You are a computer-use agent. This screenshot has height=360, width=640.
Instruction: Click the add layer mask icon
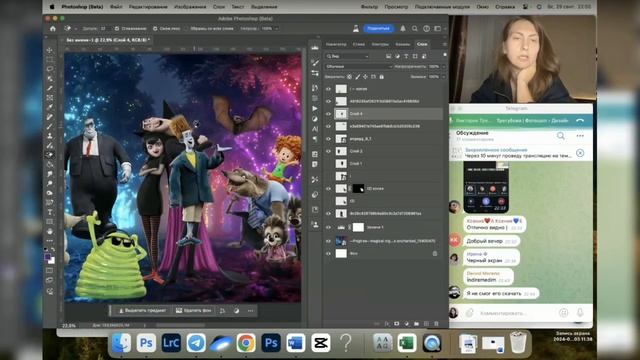pos(397,324)
